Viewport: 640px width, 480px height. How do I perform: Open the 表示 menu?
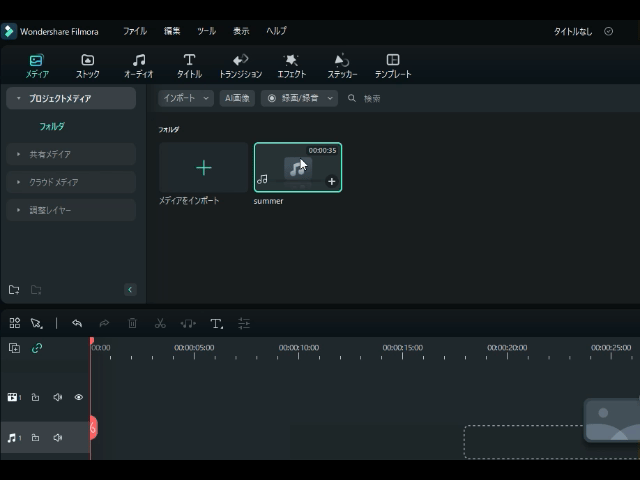coord(241,31)
